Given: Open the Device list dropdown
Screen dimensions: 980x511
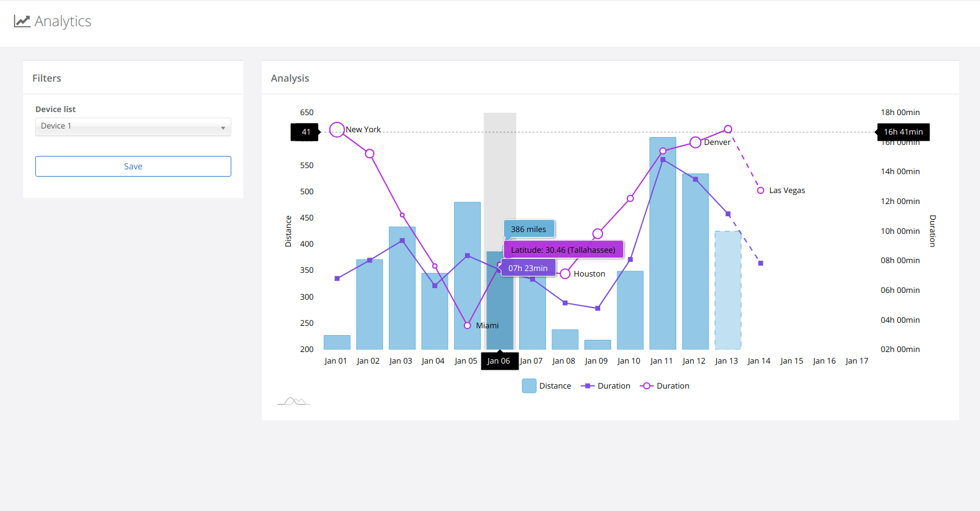Looking at the screenshot, I should [133, 126].
